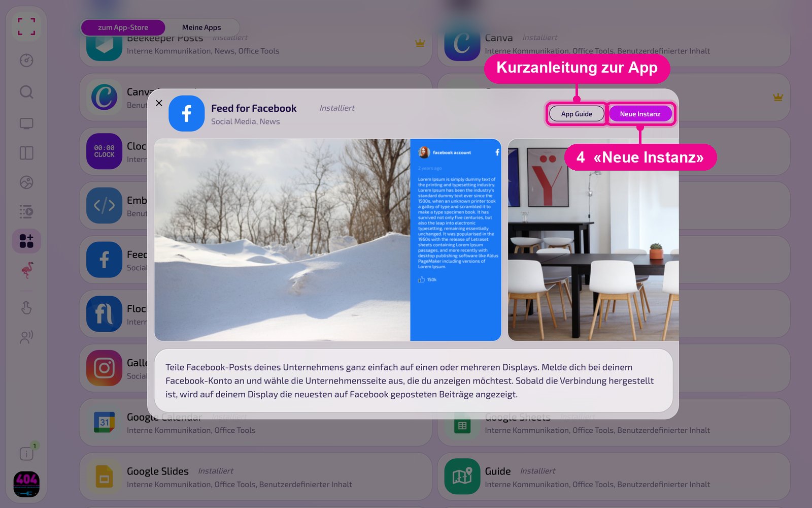Open the Google Slides app entry
812x508 pixels.
click(256, 477)
